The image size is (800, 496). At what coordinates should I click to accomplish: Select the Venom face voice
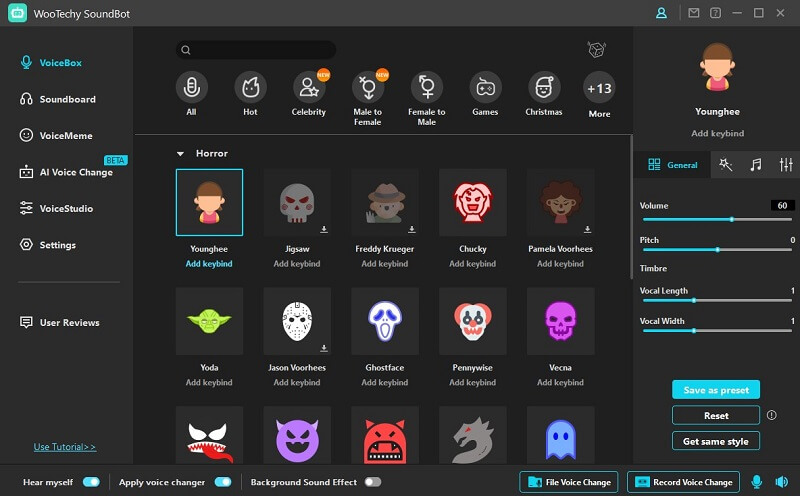click(x=209, y=435)
